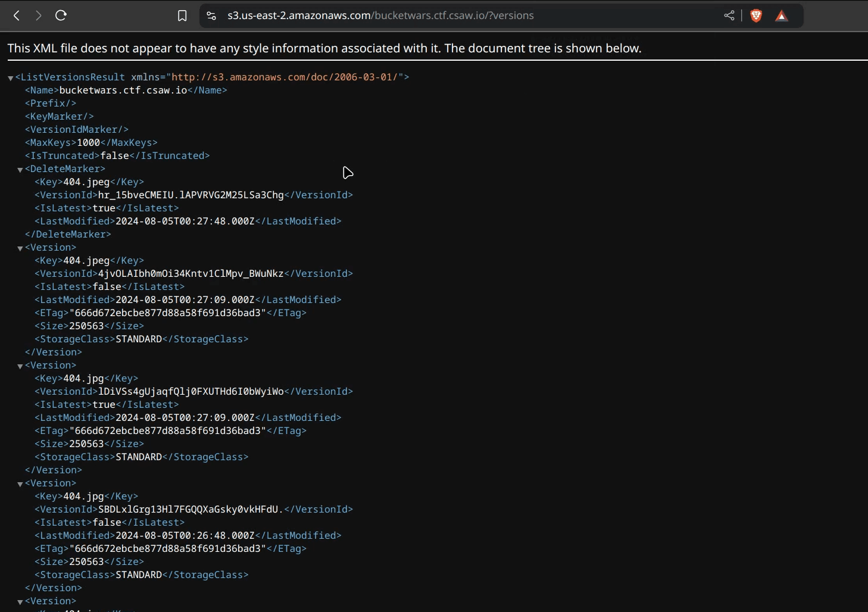Collapse Version node with VersionId SBDLxlGrg
The height and width of the screenshot is (612, 868).
coord(20,484)
